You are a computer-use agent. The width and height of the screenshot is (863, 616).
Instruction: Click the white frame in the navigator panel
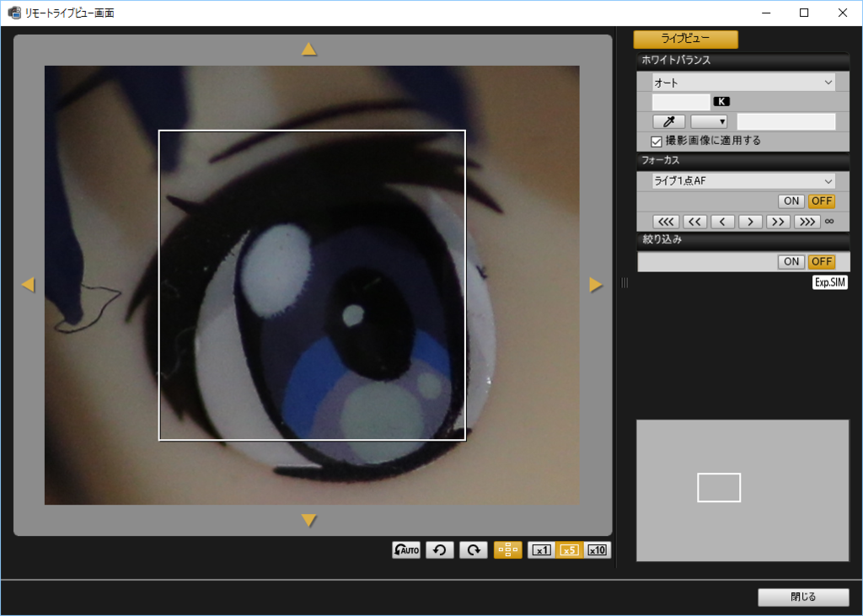click(x=719, y=487)
